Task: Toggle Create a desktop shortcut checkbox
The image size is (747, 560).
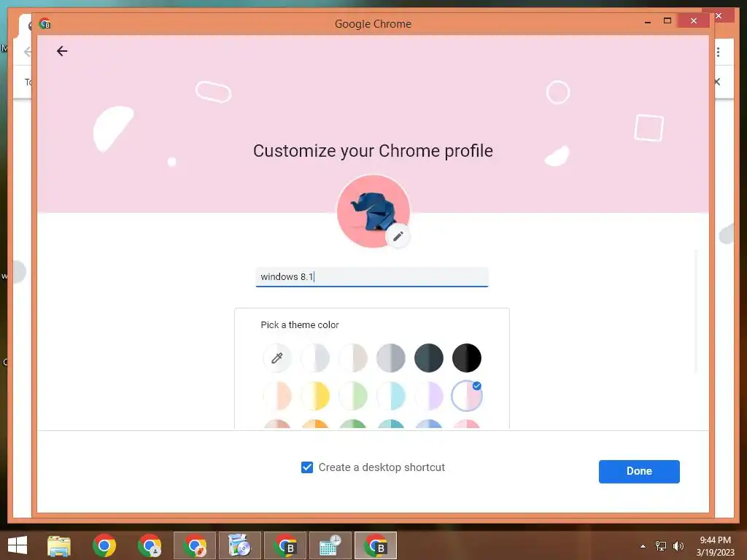Action: pyautogui.click(x=307, y=467)
